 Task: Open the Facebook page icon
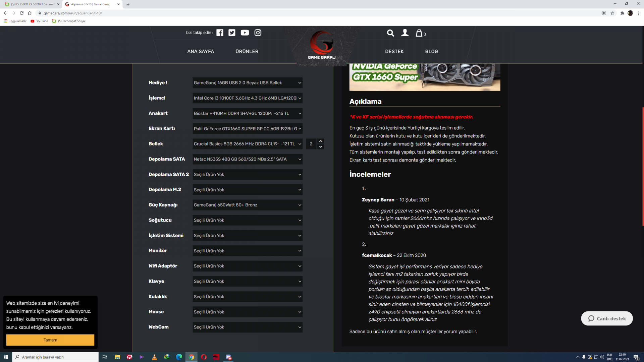click(220, 33)
